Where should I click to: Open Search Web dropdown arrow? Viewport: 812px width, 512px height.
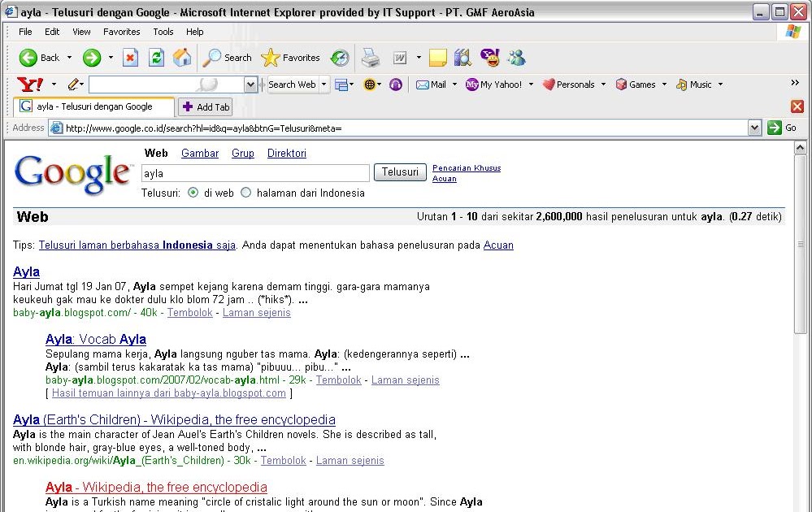click(324, 85)
